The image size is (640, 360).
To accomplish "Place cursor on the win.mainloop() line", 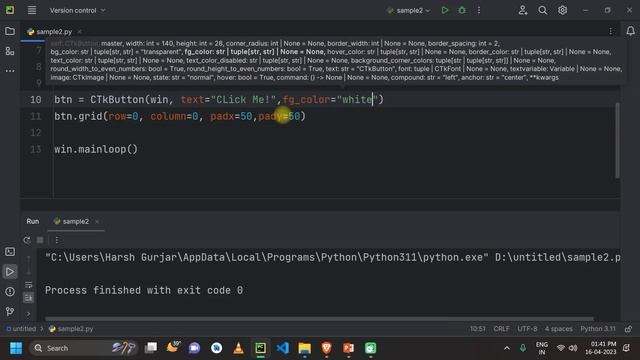I will coord(96,149).
